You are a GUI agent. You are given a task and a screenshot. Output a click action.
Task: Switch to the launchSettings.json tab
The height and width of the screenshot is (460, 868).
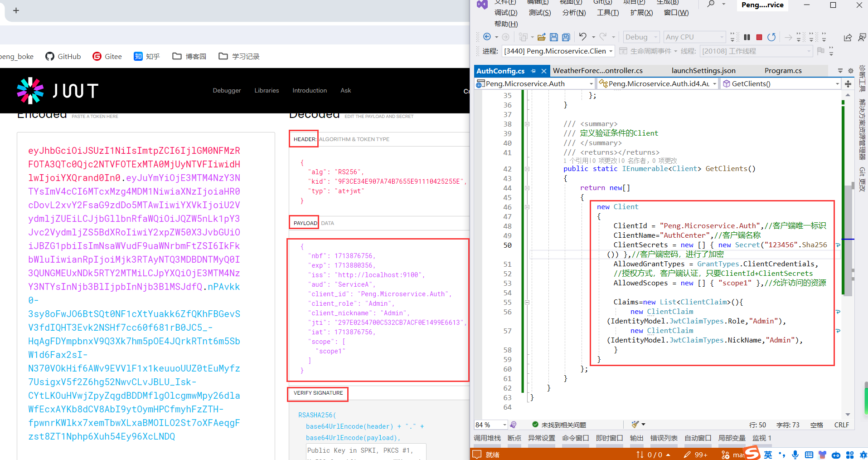(703, 71)
